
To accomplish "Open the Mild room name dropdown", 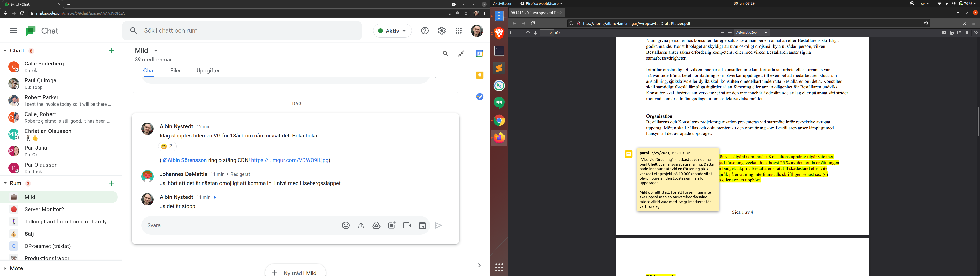I will click(156, 51).
